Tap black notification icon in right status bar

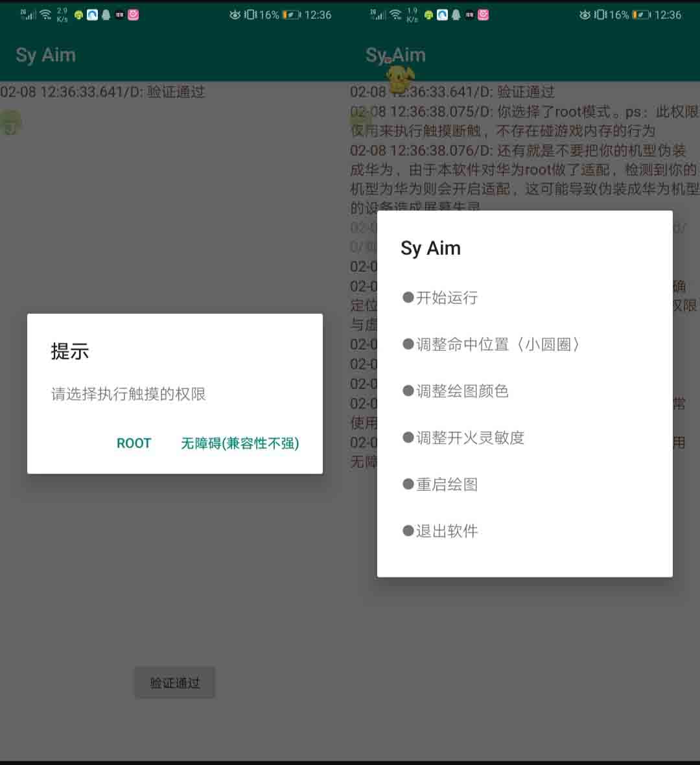click(x=470, y=15)
